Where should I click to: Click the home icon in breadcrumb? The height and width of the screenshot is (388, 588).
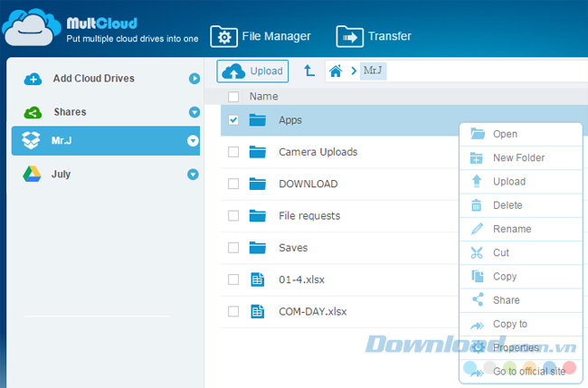(x=336, y=70)
